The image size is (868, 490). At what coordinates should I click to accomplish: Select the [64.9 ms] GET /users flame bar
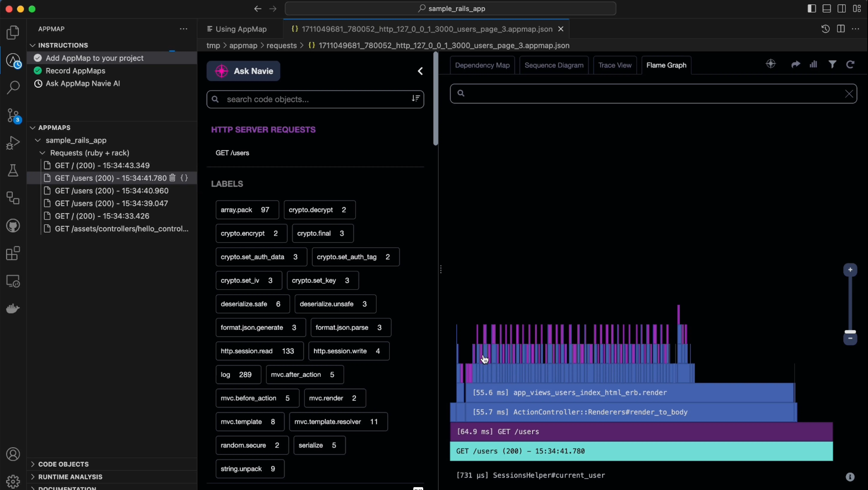click(641, 432)
